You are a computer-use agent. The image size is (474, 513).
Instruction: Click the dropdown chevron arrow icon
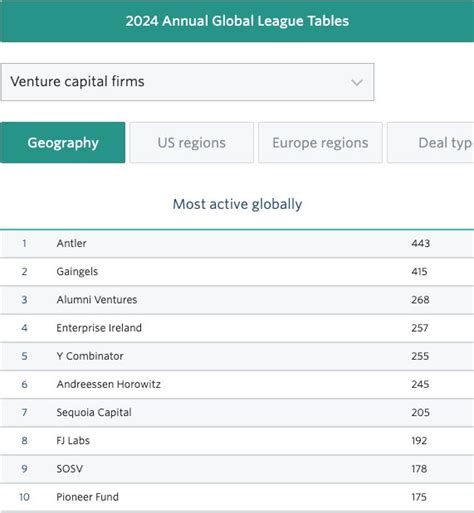(357, 82)
